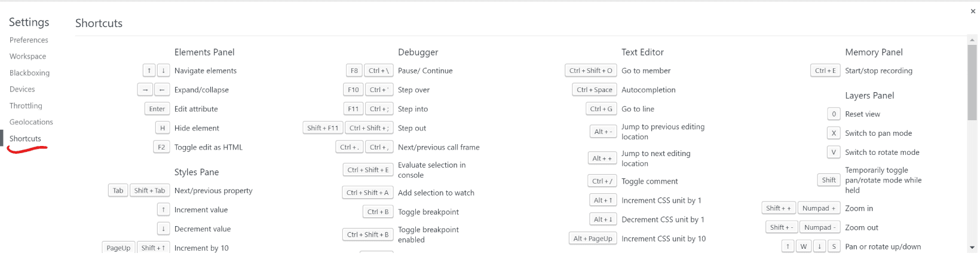The height and width of the screenshot is (259, 980).
Task: Click the F8 key badge for Pause/Continue
Action: 354,71
